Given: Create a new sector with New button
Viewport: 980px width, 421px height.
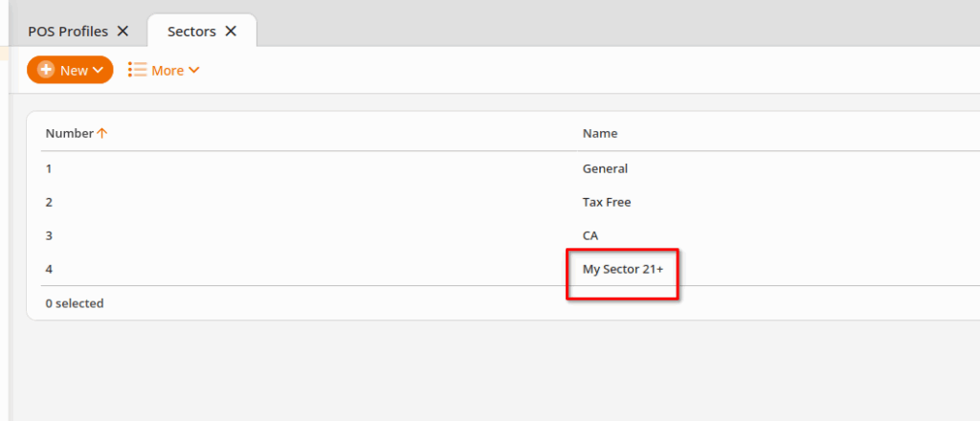Looking at the screenshot, I should tap(70, 70).
